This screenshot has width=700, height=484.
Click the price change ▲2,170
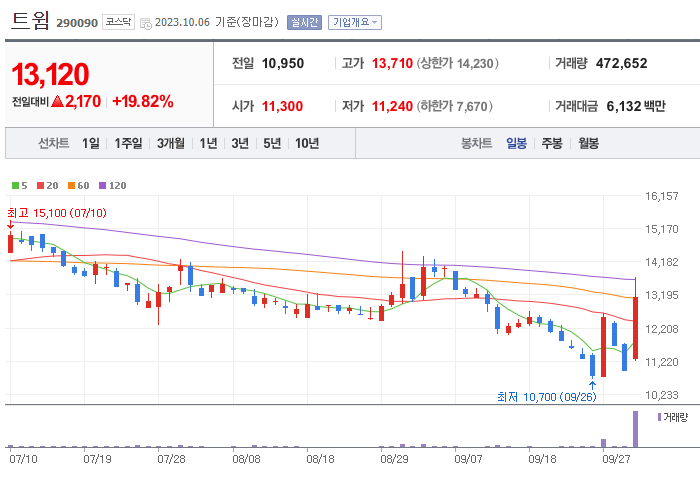click(76, 102)
